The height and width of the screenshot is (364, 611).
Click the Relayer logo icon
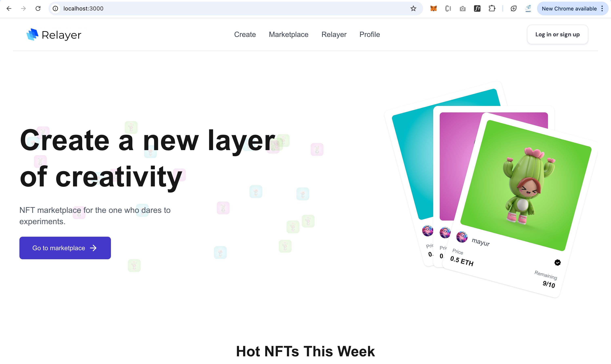[x=32, y=34]
